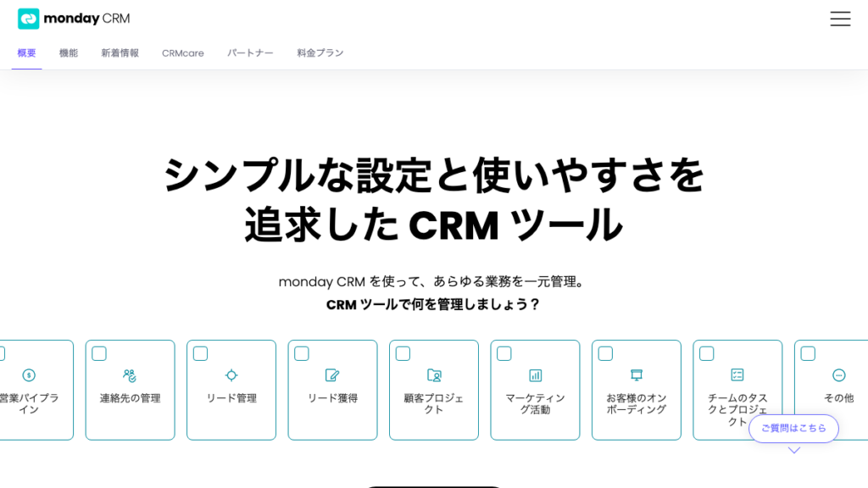Go to the 新着情報 tab
The height and width of the screenshot is (488, 868).
120,53
